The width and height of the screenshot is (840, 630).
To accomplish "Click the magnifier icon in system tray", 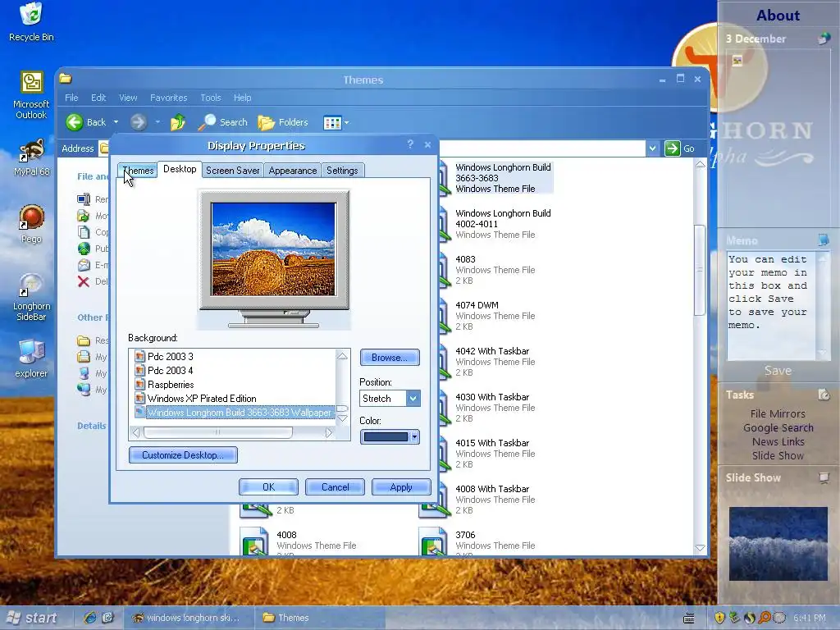I will (x=765, y=618).
